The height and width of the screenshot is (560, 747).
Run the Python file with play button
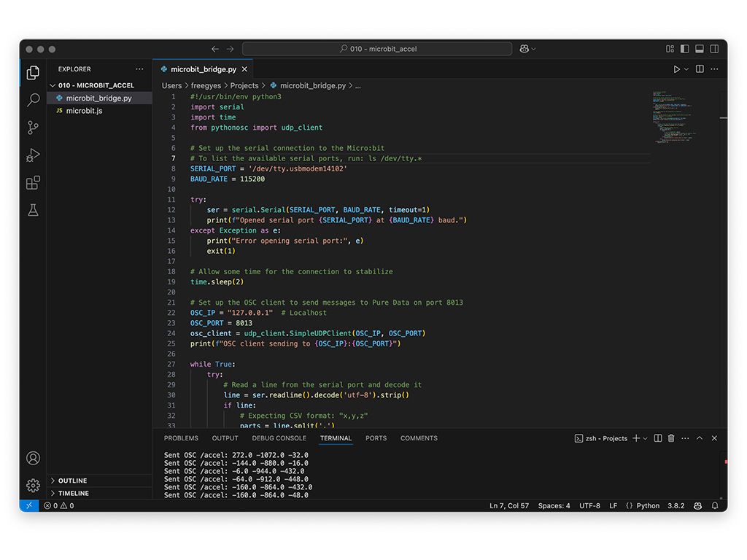[676, 69]
